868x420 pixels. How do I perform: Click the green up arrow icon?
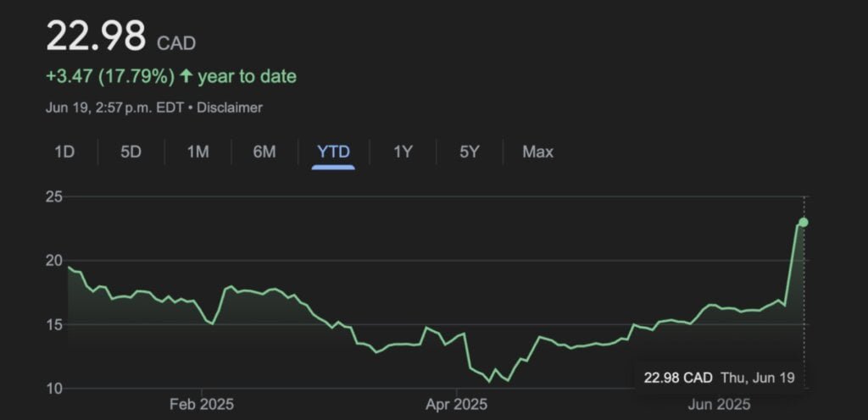(186, 76)
